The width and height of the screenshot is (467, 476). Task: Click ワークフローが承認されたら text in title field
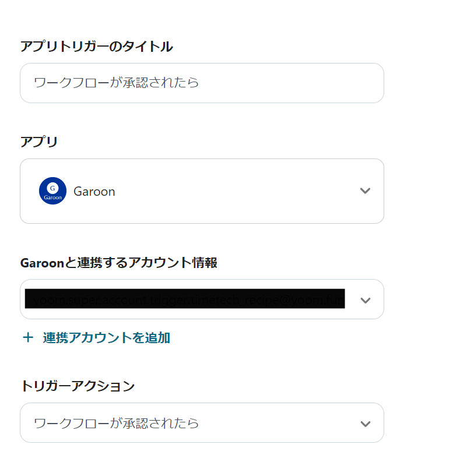(117, 83)
